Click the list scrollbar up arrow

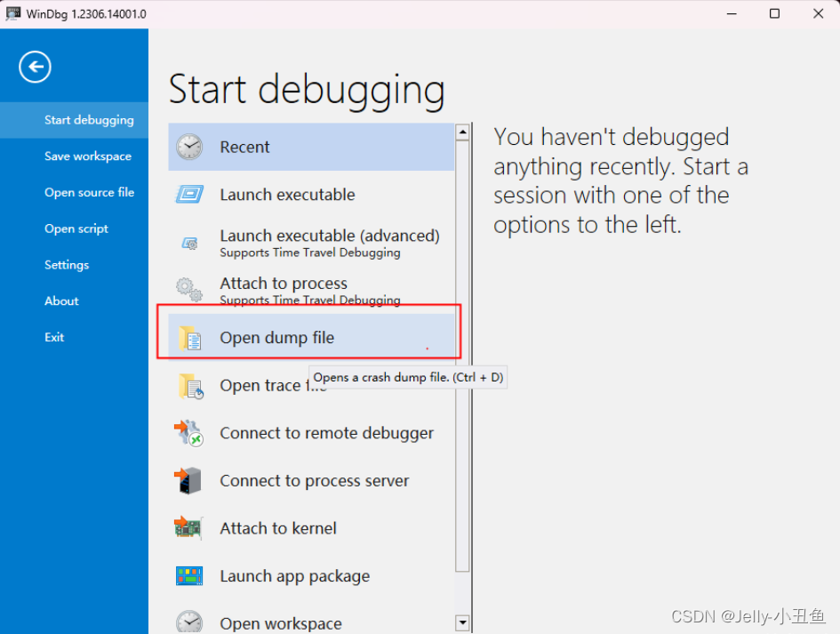point(462,132)
